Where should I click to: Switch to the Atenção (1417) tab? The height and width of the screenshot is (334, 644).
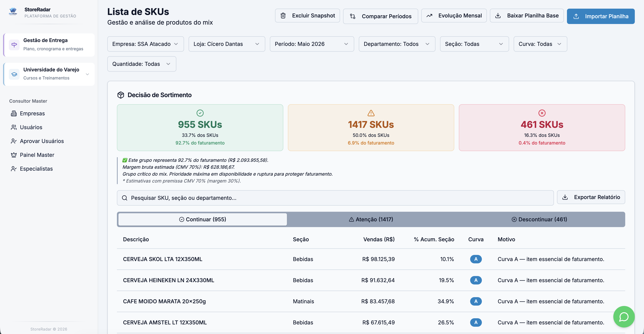coord(371,219)
